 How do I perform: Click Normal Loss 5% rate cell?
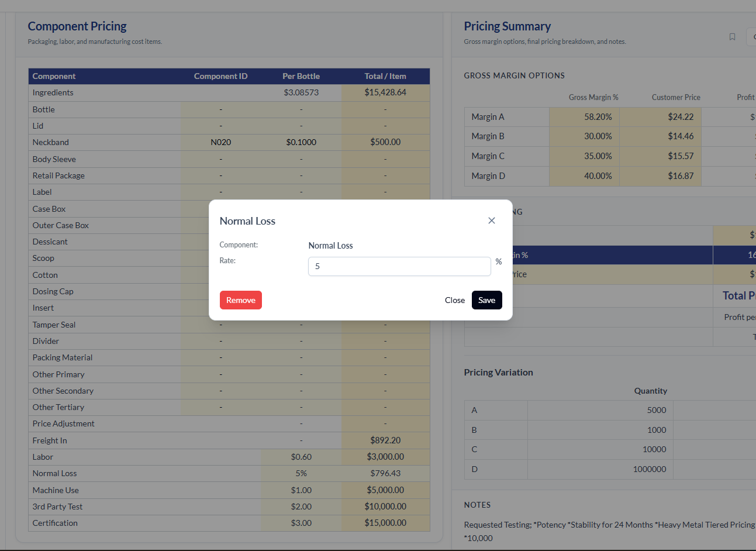pos(301,473)
